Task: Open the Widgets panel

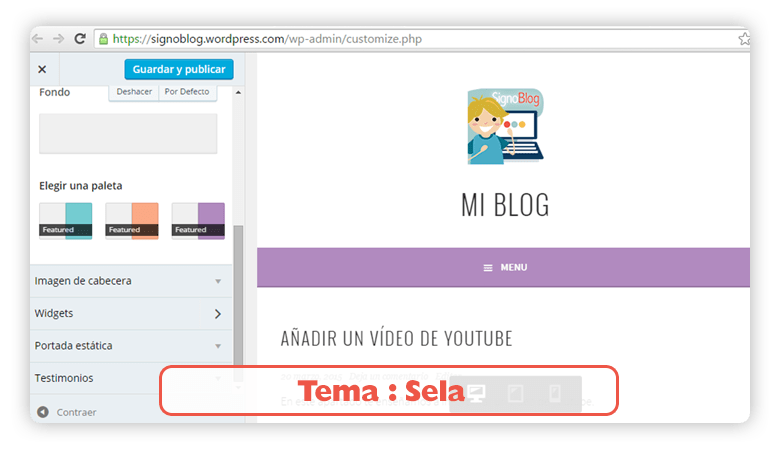Action: [x=131, y=313]
